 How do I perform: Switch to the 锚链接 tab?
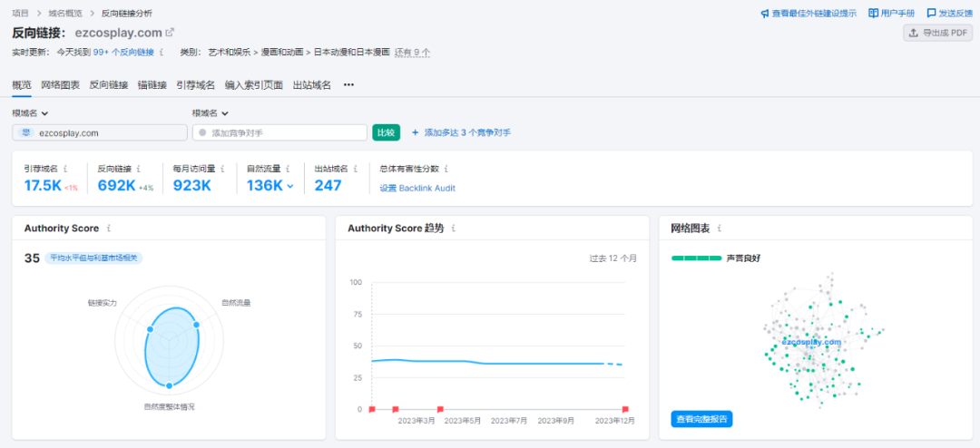point(152,85)
